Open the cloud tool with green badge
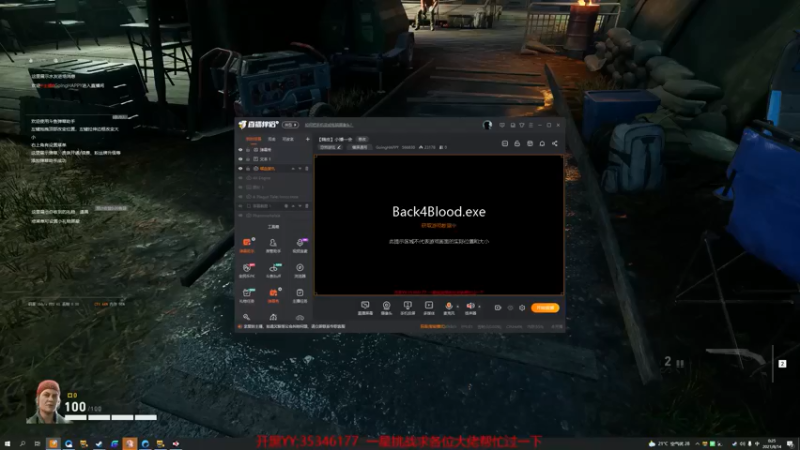The height and width of the screenshot is (450, 800). coord(273,270)
